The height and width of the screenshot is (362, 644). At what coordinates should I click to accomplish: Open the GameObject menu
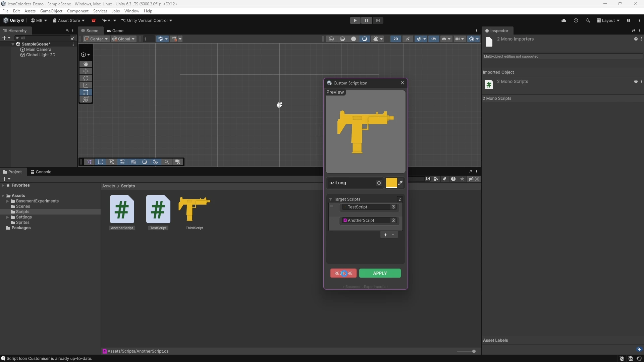point(51,11)
